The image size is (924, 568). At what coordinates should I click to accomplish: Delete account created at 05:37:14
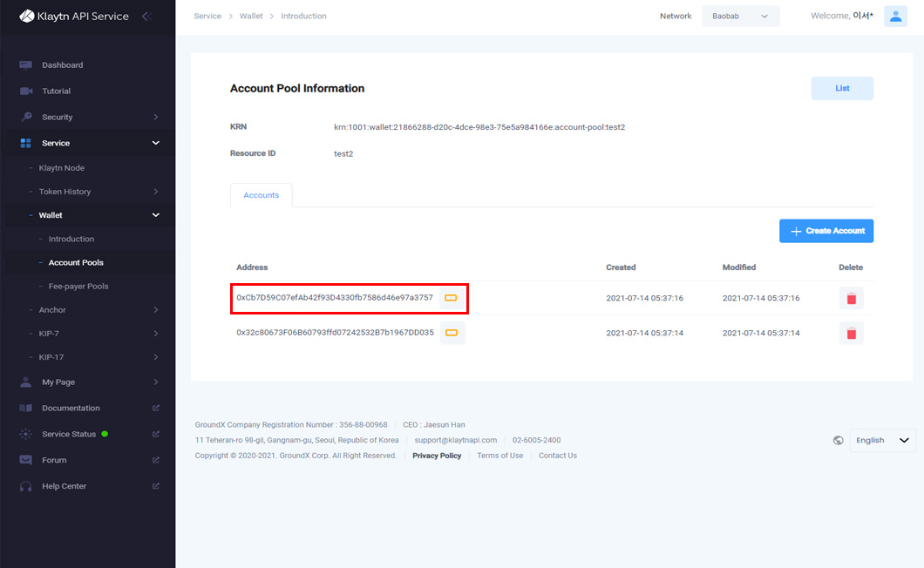pos(851,334)
